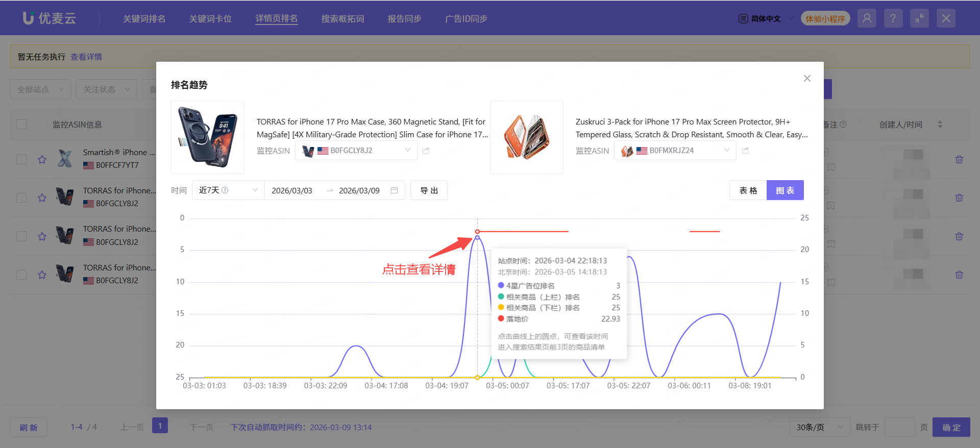Screen dimensions: 980x448
Task: Click the Smartish® iPhone product name in table
Action: coord(119,152)
